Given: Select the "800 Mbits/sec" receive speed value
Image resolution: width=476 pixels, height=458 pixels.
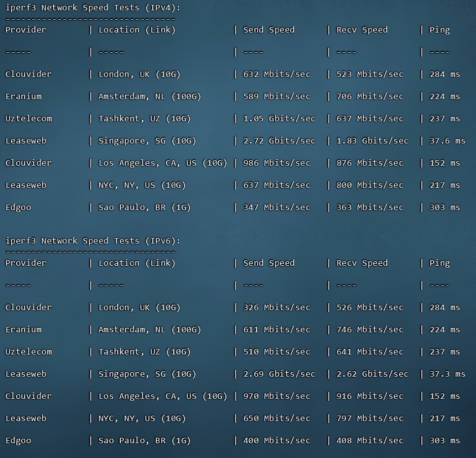Looking at the screenshot, I should 370,185.
